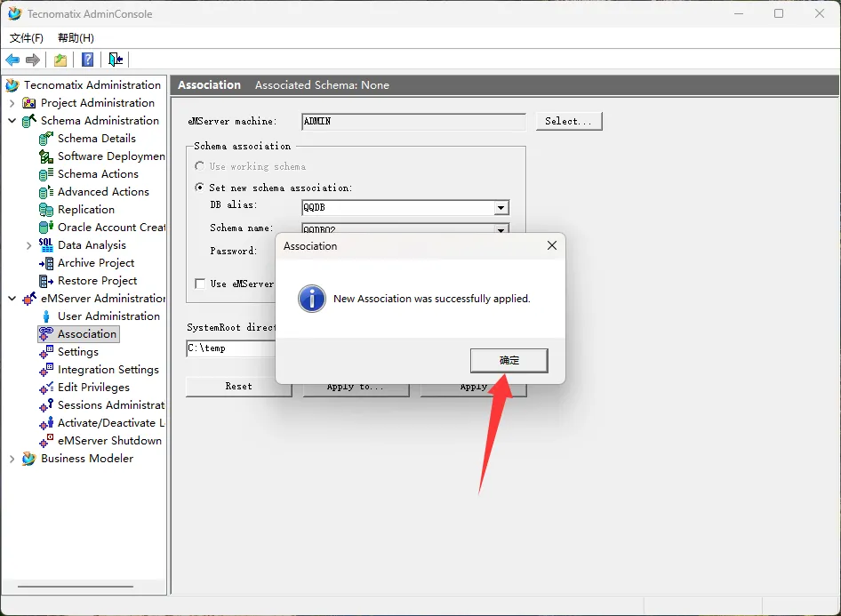Image resolution: width=841 pixels, height=616 pixels.
Task: Expand the Business Modeler node
Action: coord(12,459)
